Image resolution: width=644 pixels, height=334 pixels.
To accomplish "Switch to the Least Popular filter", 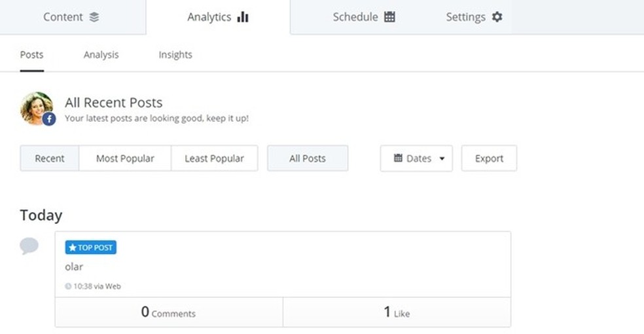I will [x=214, y=158].
